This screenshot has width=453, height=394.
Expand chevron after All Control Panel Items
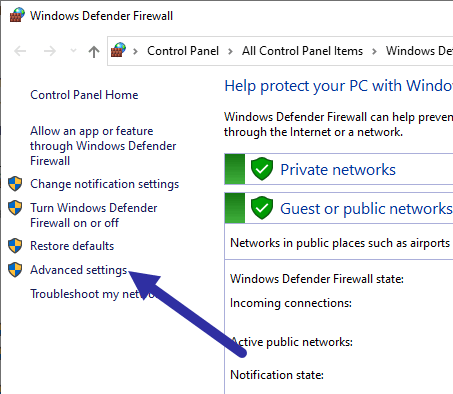374,51
